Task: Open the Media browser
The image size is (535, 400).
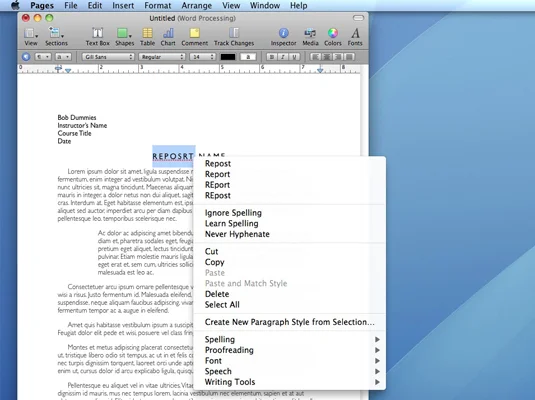Action: [x=310, y=37]
